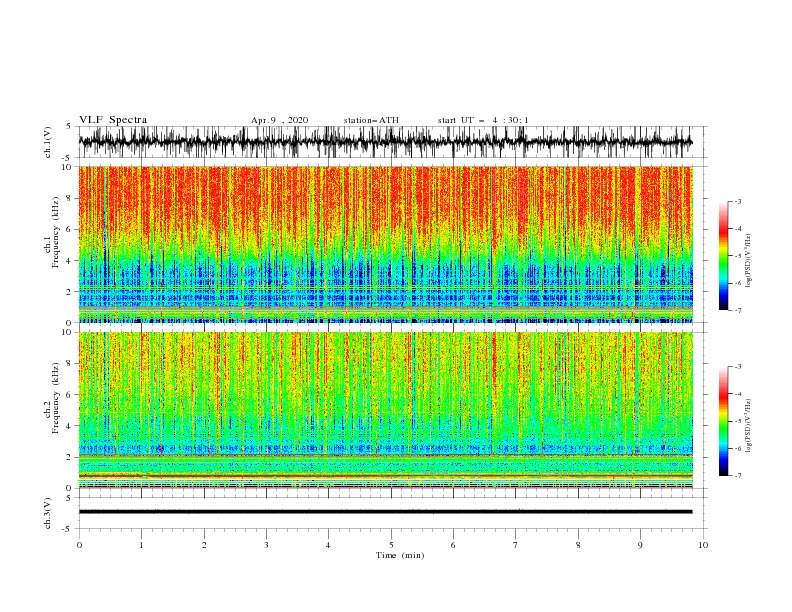The height and width of the screenshot is (612, 792).
Task: Click the "-7" tick on ch.2 colorbar
Action: pyautogui.click(x=738, y=475)
